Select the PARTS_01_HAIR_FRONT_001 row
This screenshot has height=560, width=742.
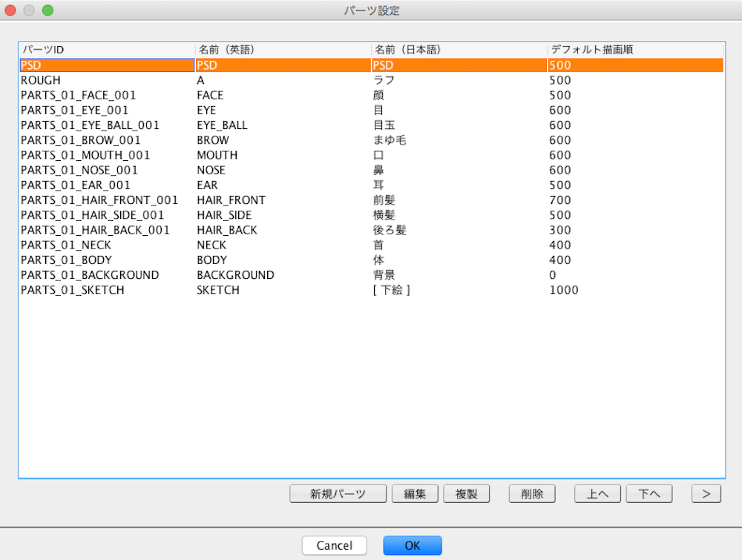(372, 200)
